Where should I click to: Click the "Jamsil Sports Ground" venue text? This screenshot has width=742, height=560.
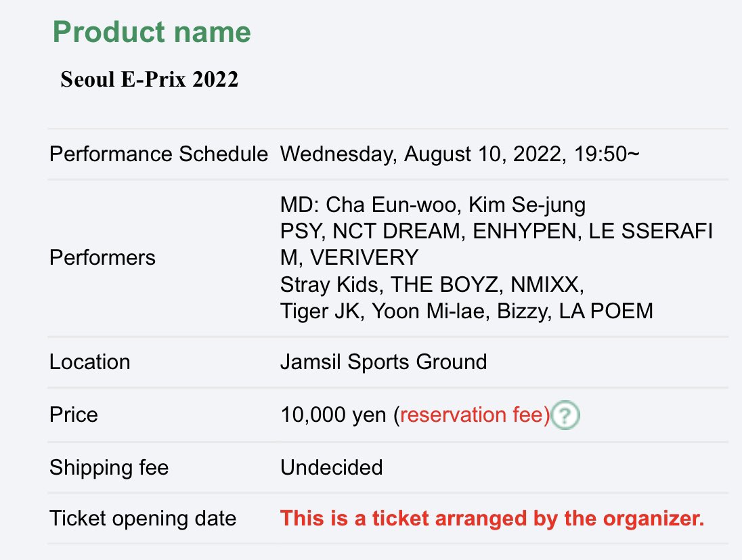click(x=383, y=362)
